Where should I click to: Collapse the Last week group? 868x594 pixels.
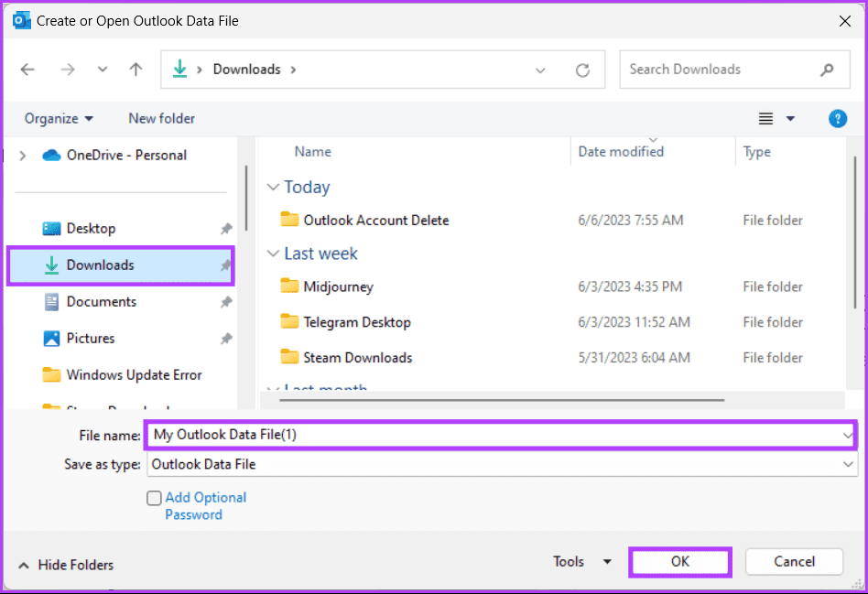(272, 254)
